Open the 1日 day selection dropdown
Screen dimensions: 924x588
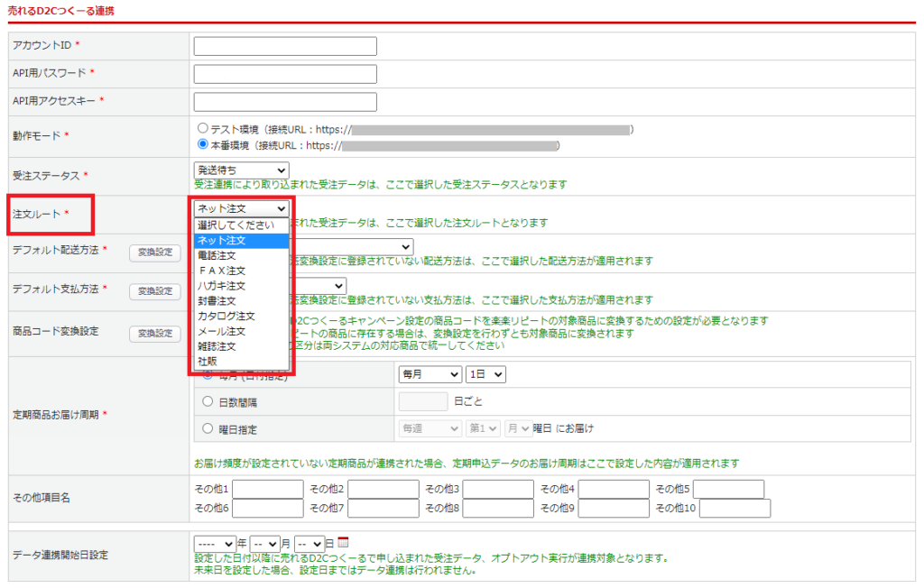coord(487,374)
